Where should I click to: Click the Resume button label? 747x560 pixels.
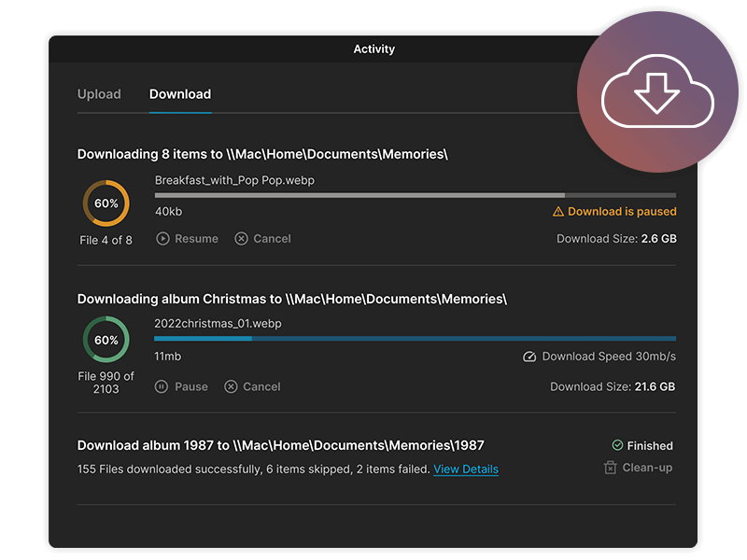click(196, 239)
